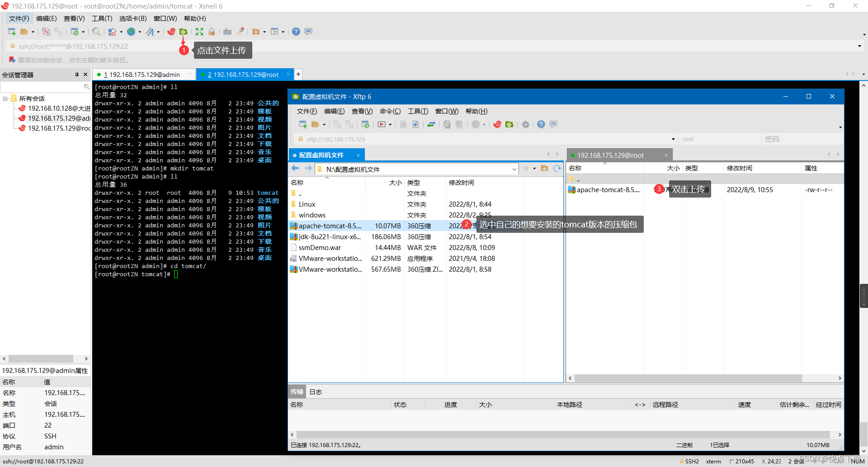Screen dimensions: 868x467
Task: Refresh the local folder listing in Xftp
Action: click(x=557, y=169)
